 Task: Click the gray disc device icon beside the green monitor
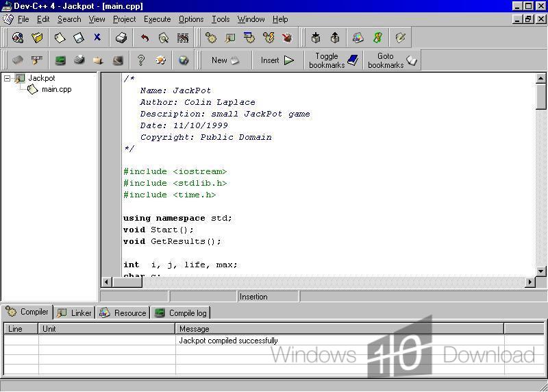79,60
